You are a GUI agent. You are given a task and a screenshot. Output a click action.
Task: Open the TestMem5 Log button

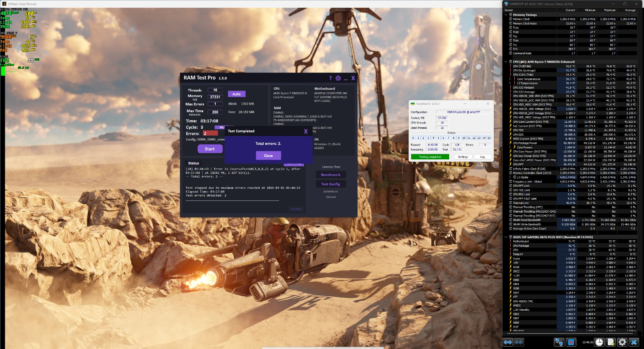pyautogui.click(x=483, y=157)
